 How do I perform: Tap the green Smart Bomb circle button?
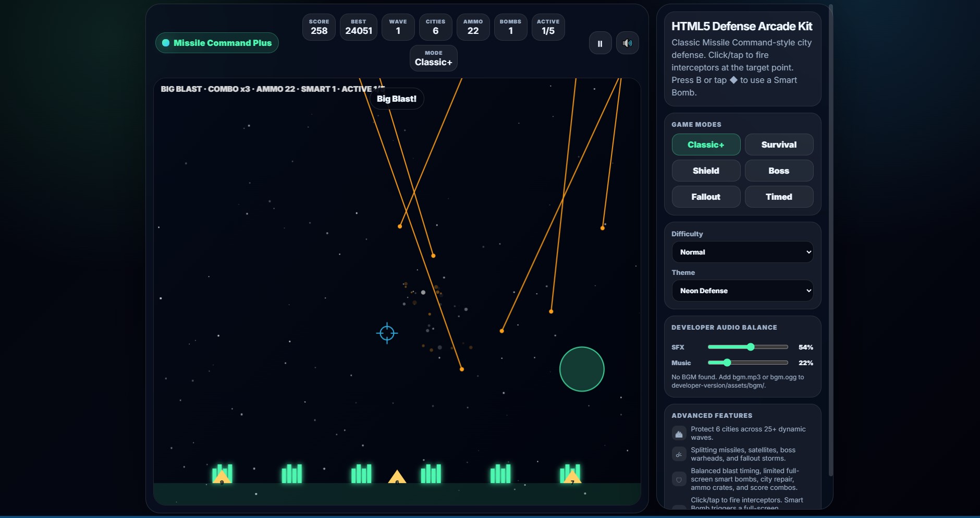(582, 369)
